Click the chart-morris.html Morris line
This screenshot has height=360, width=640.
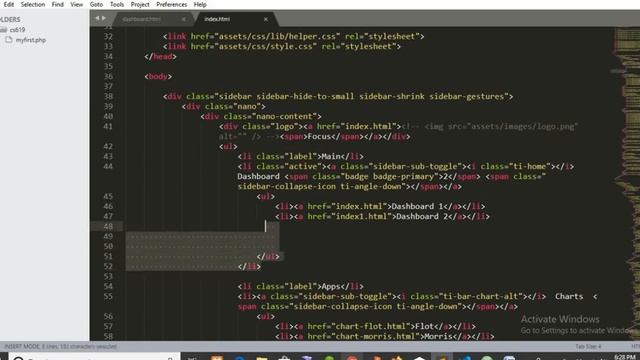click(384, 336)
